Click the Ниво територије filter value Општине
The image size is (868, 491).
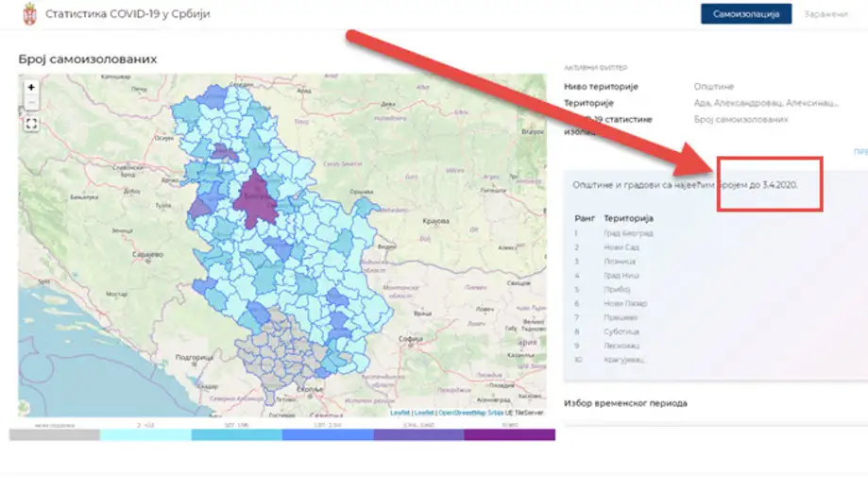(713, 87)
